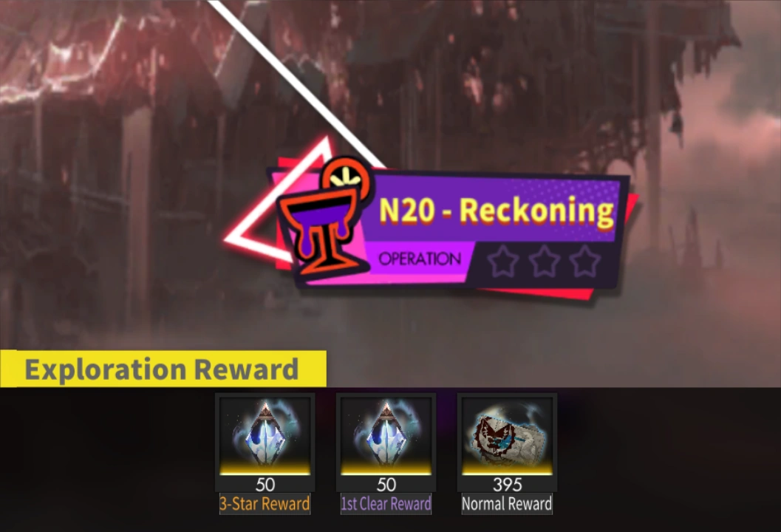Click the 50 quantity under 3-Star crystal
The height and width of the screenshot is (532, 781).
pyautogui.click(x=265, y=484)
